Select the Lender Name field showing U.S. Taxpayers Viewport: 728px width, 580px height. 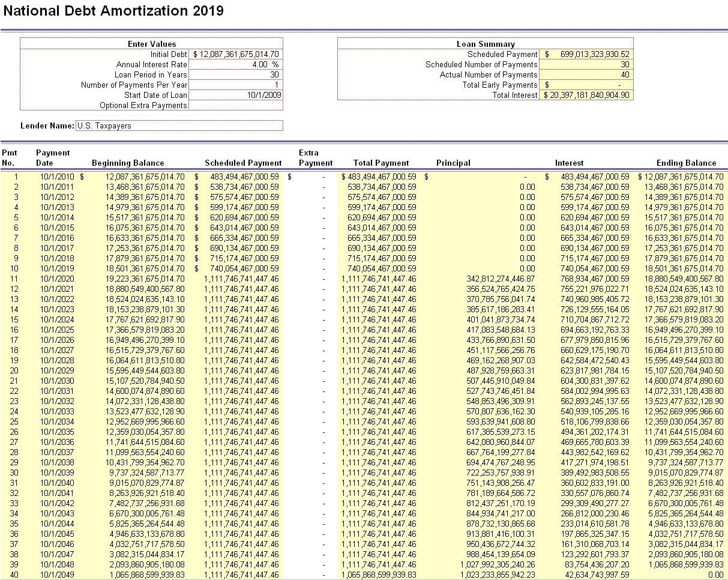tap(179, 125)
